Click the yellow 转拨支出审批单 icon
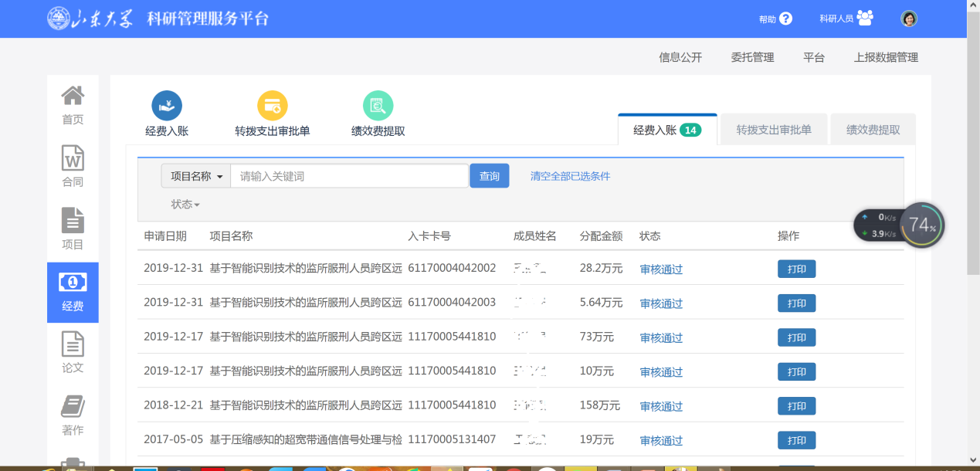The image size is (980, 471). pos(272,106)
